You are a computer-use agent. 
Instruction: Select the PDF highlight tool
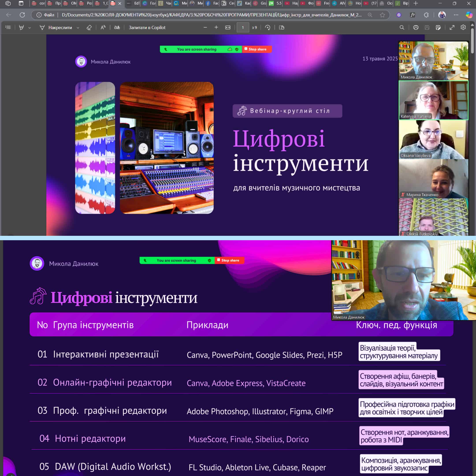[21, 27]
